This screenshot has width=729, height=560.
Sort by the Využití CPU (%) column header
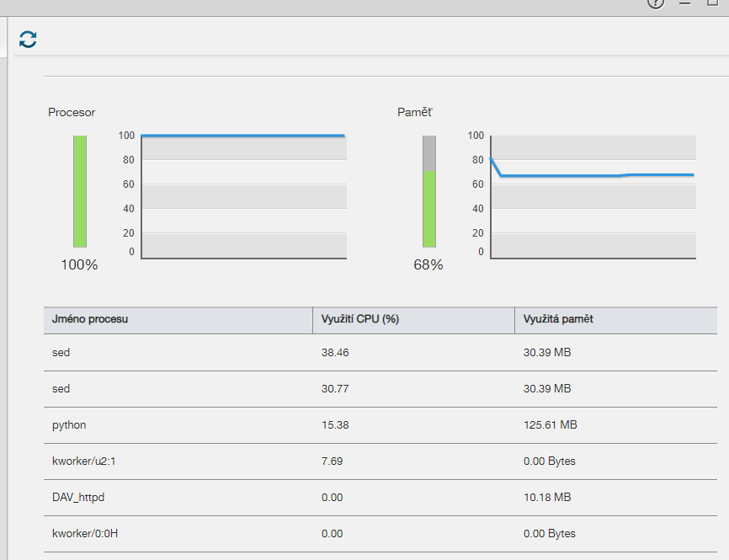tap(359, 320)
